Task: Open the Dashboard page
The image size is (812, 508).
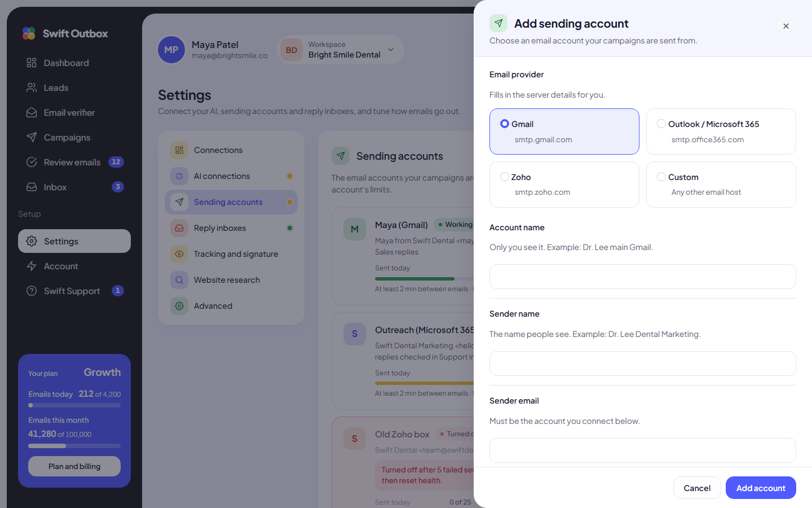Action: [x=74, y=63]
